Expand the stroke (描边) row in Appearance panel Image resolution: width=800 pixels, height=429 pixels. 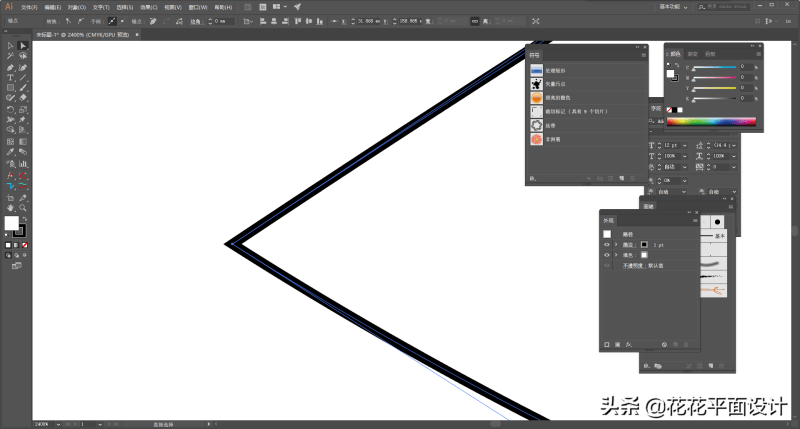pos(616,244)
